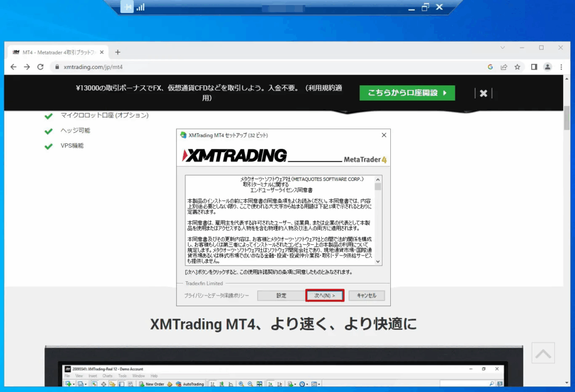The height and width of the screenshot is (392, 575).
Task: Cancel setup with the キャンセル button
Action: [366, 295]
